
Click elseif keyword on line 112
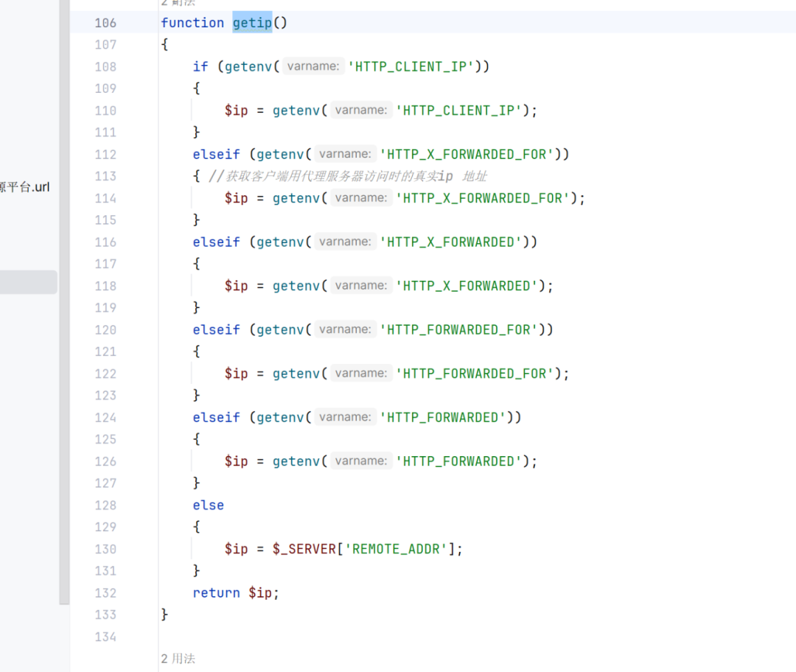(216, 154)
